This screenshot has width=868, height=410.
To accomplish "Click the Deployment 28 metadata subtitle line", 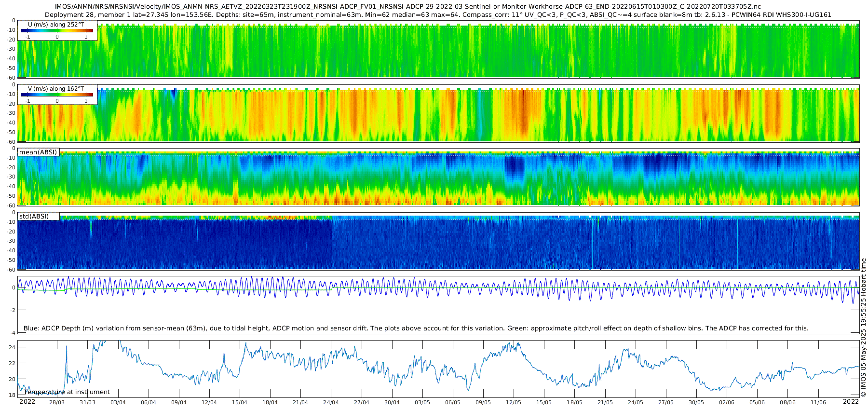I will click(438, 14).
